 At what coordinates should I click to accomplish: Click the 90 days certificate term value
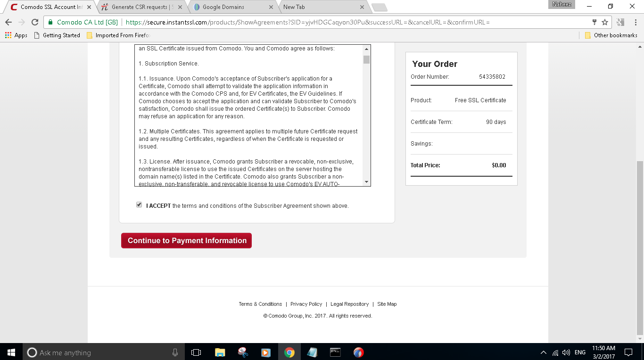(496, 122)
